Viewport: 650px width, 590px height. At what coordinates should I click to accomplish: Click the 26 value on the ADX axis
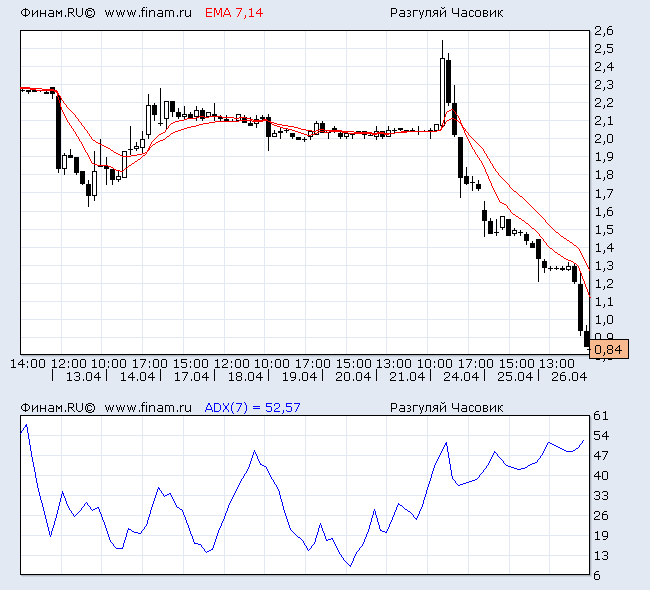point(601,515)
